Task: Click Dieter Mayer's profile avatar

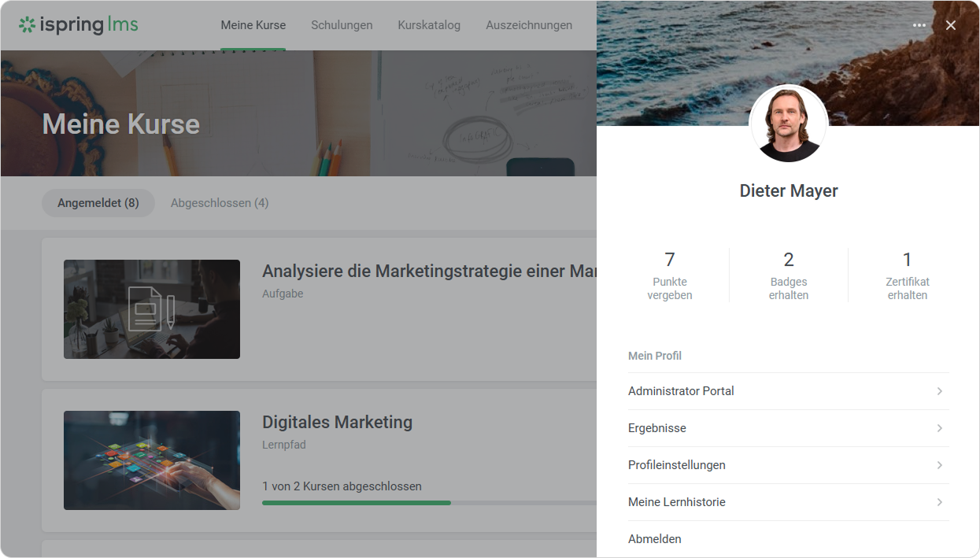Action: (788, 124)
